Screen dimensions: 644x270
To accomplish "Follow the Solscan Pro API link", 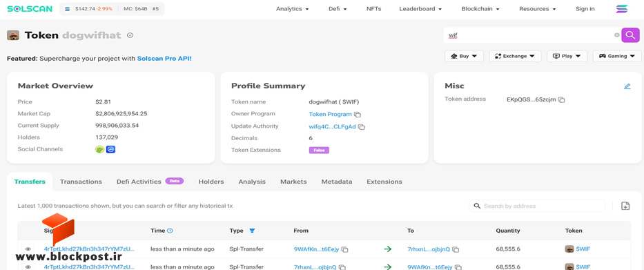I will pos(164,59).
